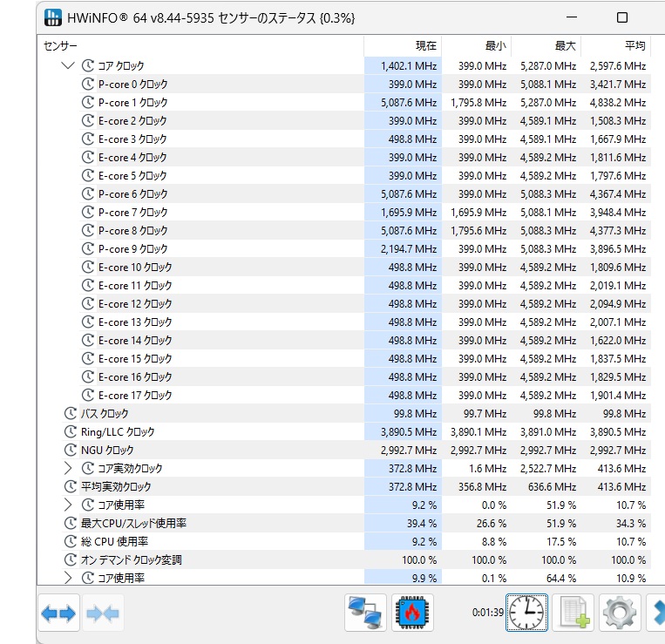Click the 64.4 % maximum value
The image size is (665, 644).
tap(561, 579)
